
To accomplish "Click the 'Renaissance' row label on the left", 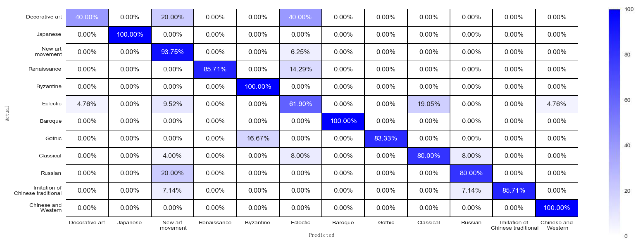I will tap(45, 69).
